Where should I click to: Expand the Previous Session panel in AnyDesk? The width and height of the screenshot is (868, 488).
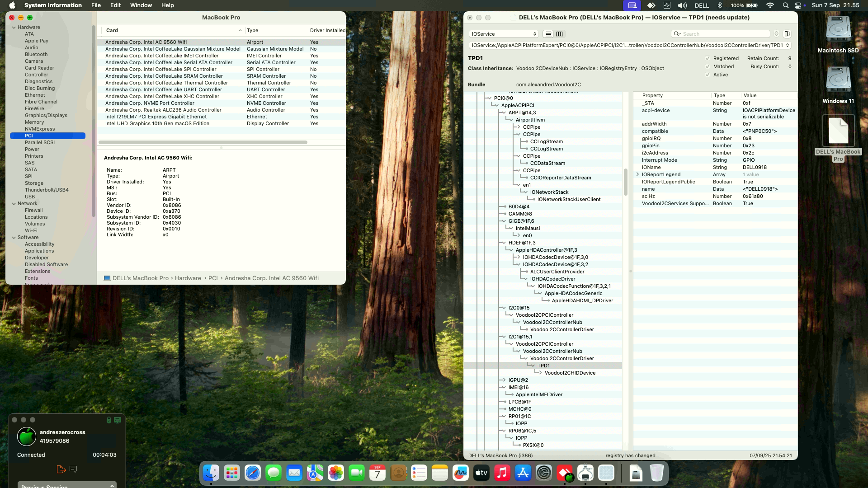(67, 486)
